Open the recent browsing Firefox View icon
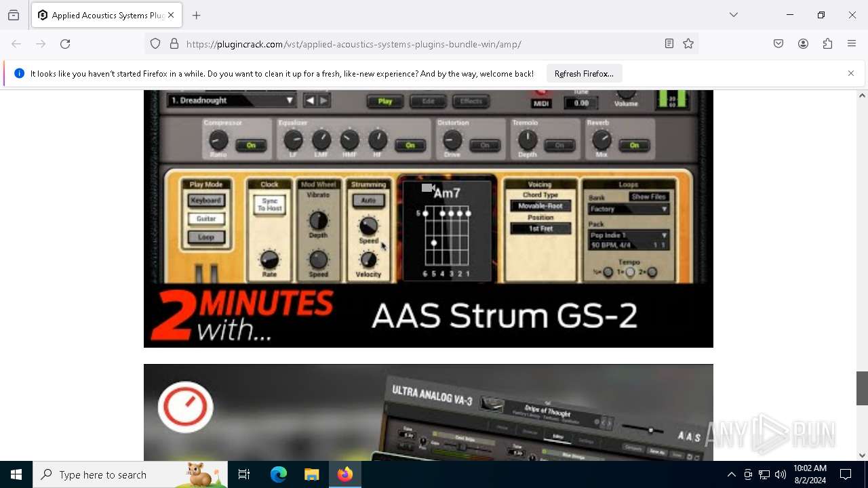This screenshot has height=488, width=868. click(14, 15)
